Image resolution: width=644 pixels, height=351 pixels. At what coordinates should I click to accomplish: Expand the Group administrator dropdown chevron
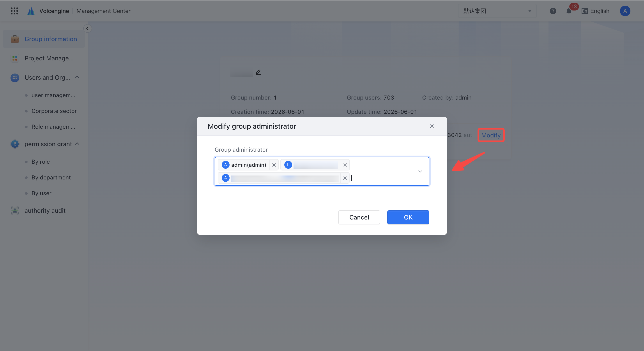pyautogui.click(x=420, y=171)
